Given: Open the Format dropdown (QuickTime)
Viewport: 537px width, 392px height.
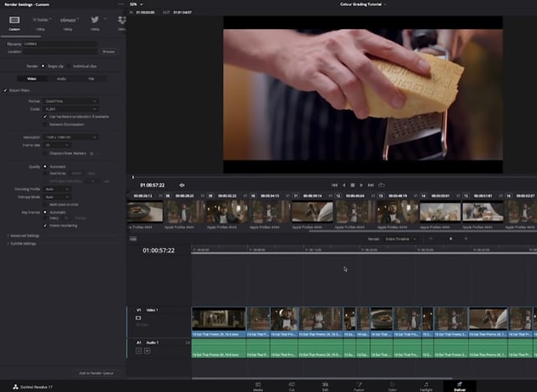Looking at the screenshot, I should pyautogui.click(x=71, y=101).
